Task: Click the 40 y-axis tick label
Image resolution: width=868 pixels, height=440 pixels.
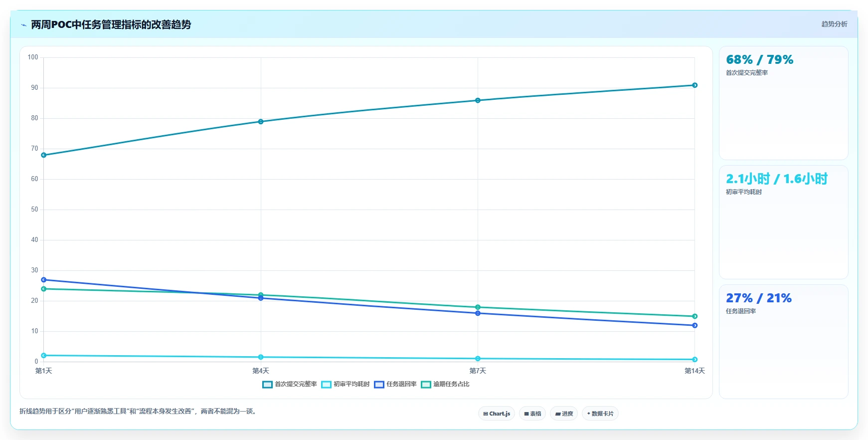Action: tap(34, 240)
